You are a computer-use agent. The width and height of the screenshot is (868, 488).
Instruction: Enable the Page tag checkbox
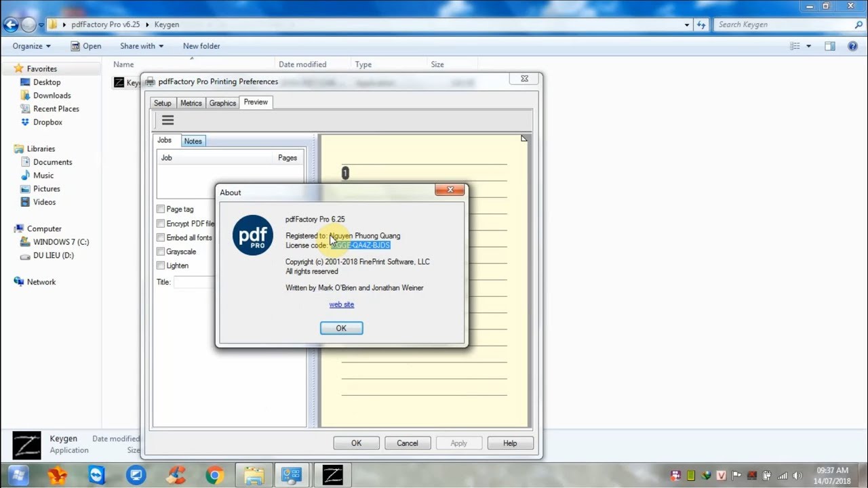pos(161,209)
